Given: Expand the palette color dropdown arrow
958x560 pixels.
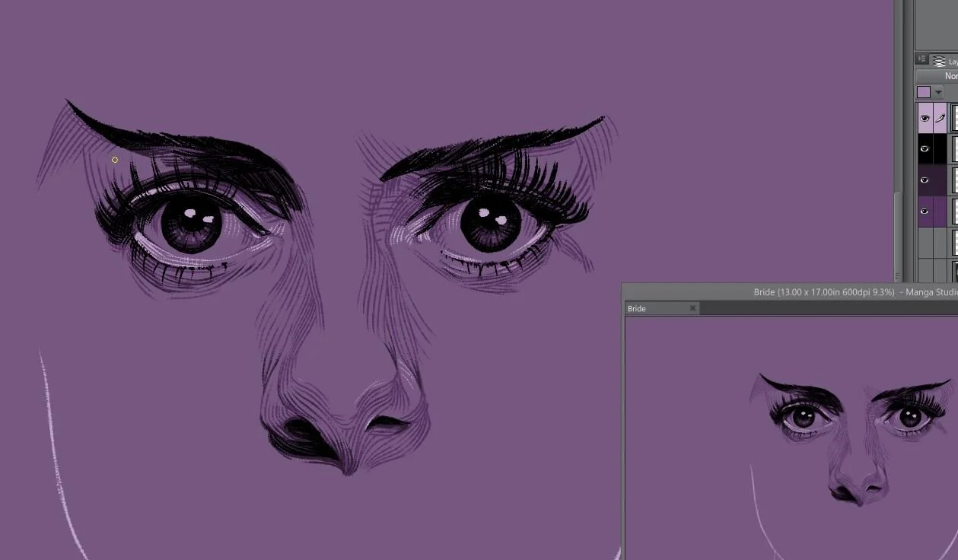Looking at the screenshot, I should pos(938,93).
